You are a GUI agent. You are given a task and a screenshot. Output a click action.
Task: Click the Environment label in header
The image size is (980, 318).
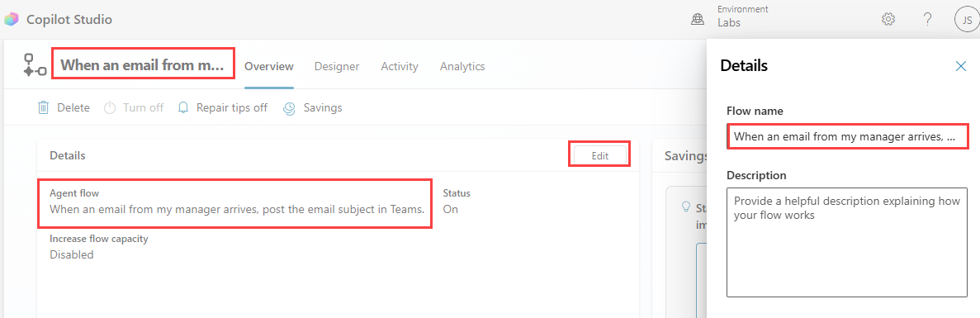(743, 9)
